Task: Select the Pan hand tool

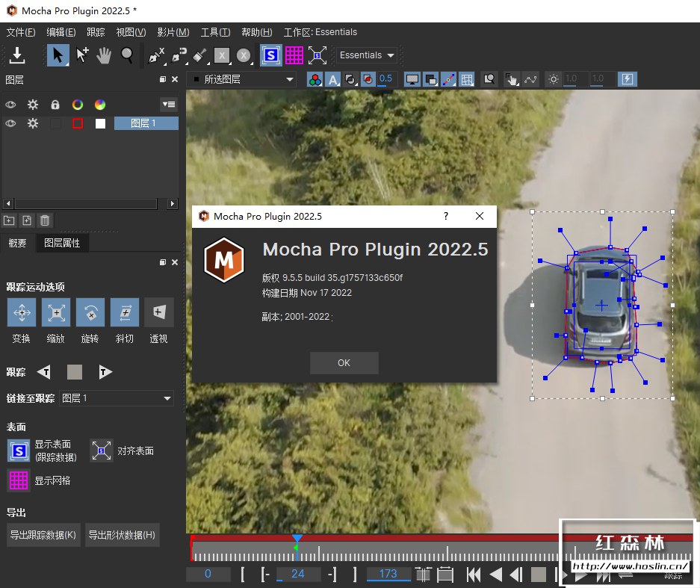Action: [104, 55]
